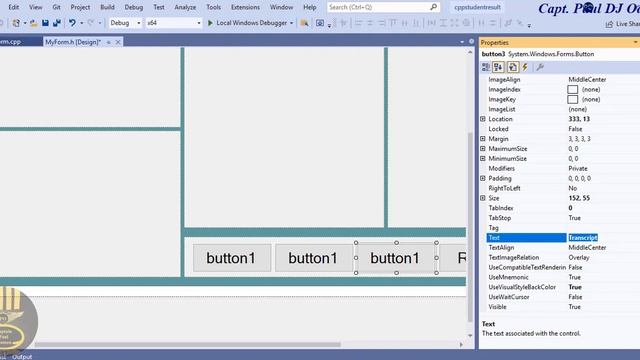Screen dimensions: 640x360
Task: Open the Help menu
Action: (309, 7)
